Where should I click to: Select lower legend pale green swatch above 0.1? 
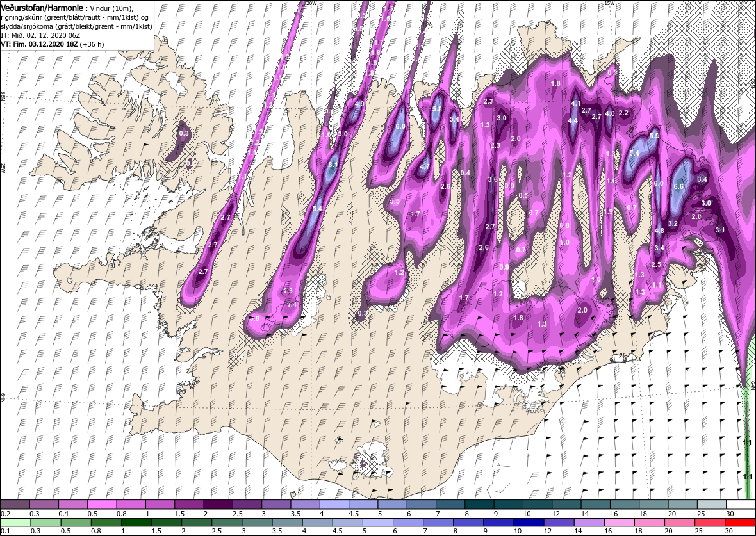(x=15, y=523)
